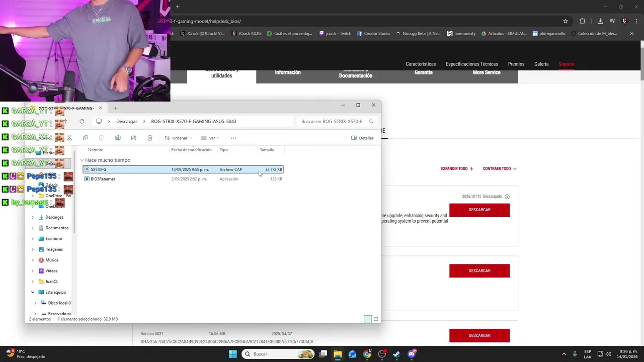Open the Especificaciones Técnicas tab
Screen dimensions: 644x362
[x=472, y=64]
